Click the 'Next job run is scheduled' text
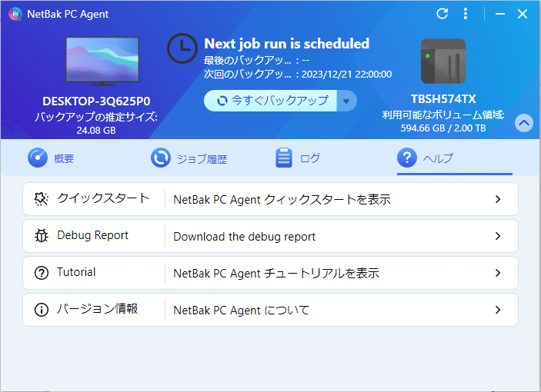This screenshot has width=541, height=392. tap(287, 44)
